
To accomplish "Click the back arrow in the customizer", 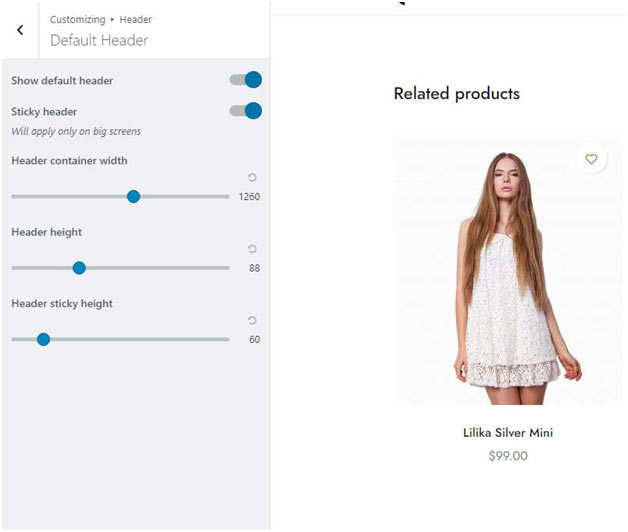I will tap(20, 30).
